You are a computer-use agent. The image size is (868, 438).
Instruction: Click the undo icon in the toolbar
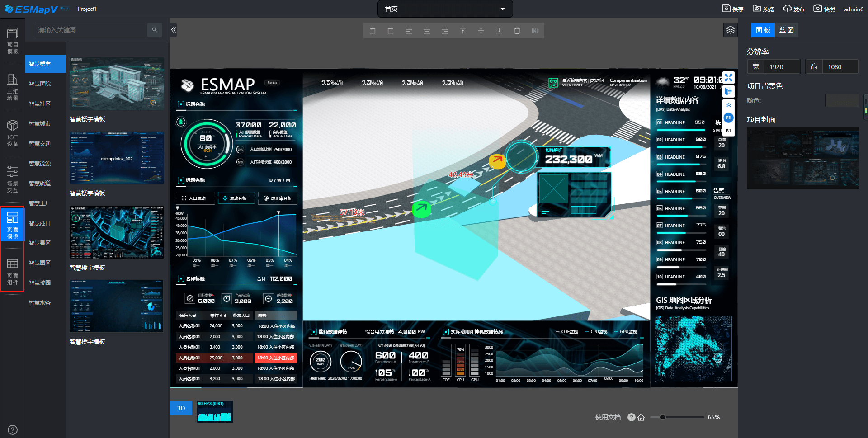(x=373, y=31)
